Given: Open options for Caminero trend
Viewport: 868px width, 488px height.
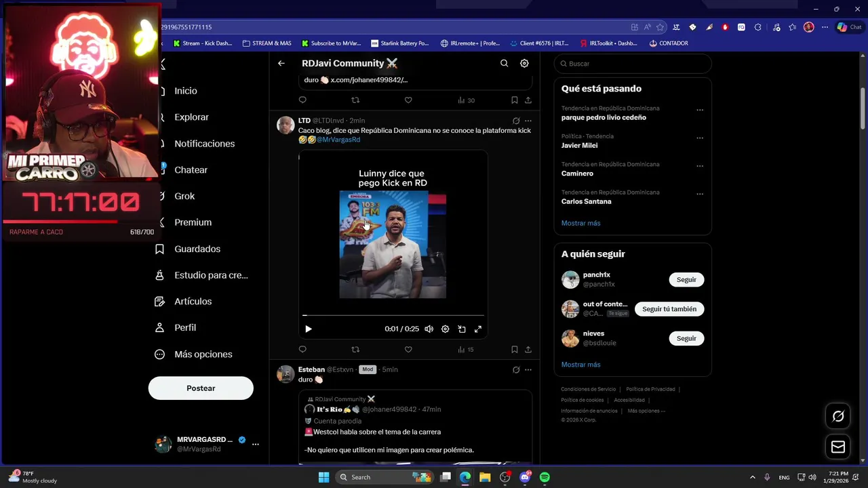Looking at the screenshot, I should pyautogui.click(x=700, y=165).
